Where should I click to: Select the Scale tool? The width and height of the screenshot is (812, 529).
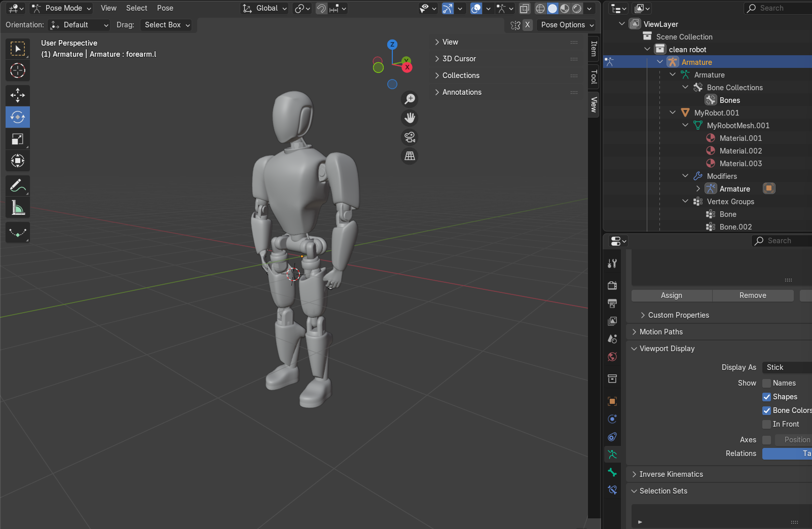point(18,139)
